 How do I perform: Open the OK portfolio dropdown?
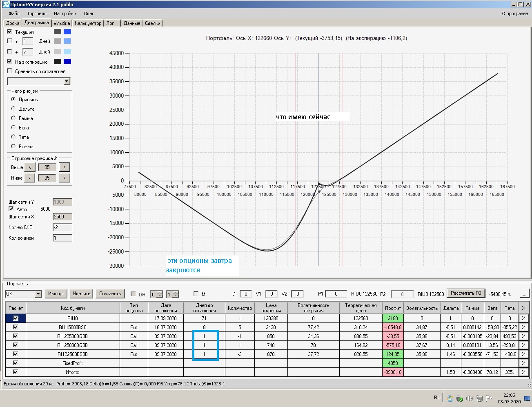click(38, 294)
